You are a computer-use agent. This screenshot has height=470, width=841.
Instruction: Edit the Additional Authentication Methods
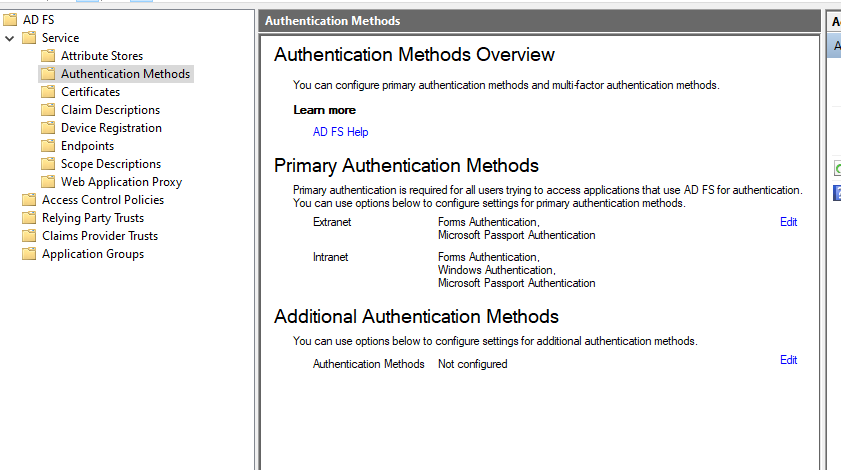point(788,360)
